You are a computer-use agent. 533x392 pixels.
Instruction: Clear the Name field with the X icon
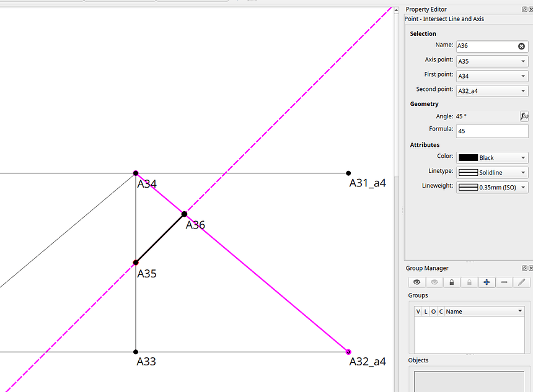click(521, 46)
